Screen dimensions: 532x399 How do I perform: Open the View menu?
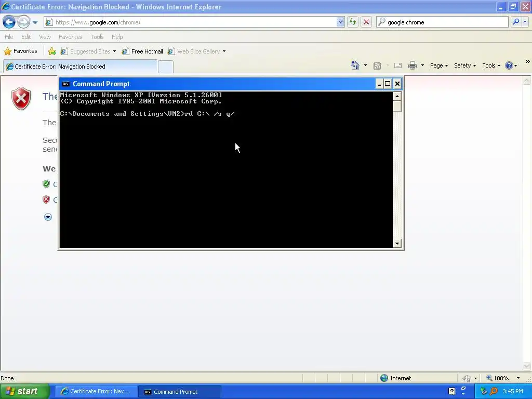(45, 37)
